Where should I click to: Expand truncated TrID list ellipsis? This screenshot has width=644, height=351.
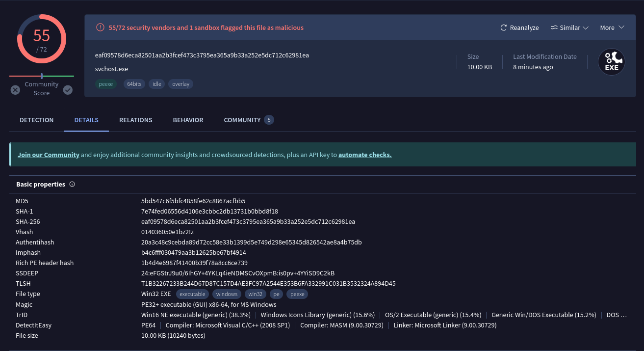(x=623, y=315)
